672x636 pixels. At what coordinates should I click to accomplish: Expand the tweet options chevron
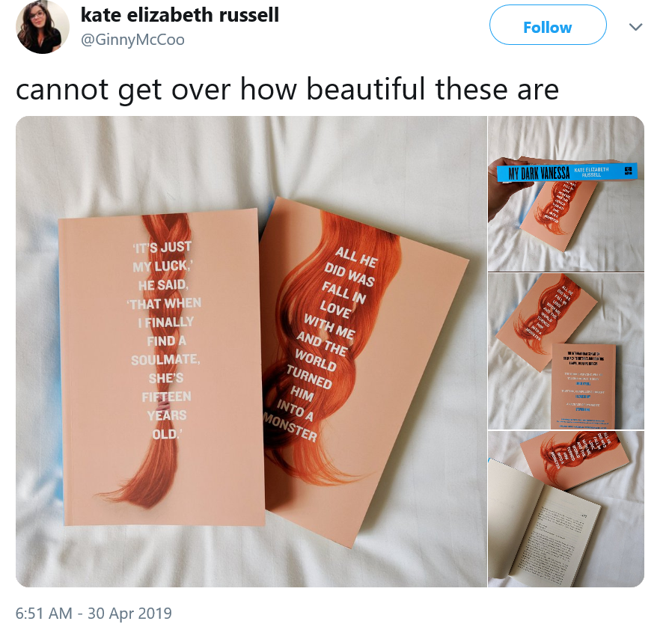point(635,27)
